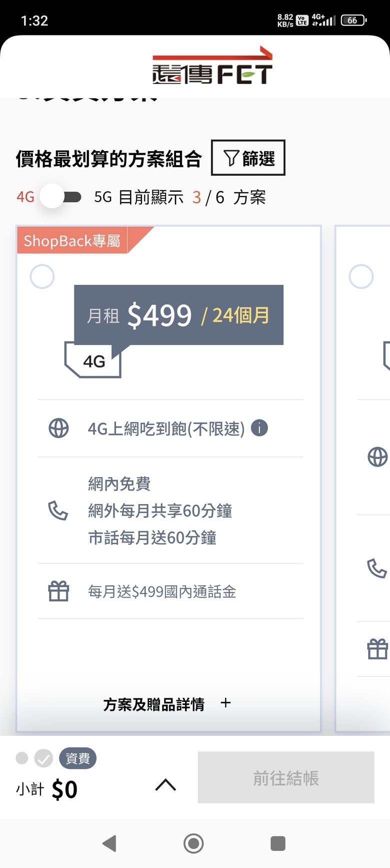The height and width of the screenshot is (868, 390).
Task: Tap the gift icon in the $499 plan
Action: (58, 591)
